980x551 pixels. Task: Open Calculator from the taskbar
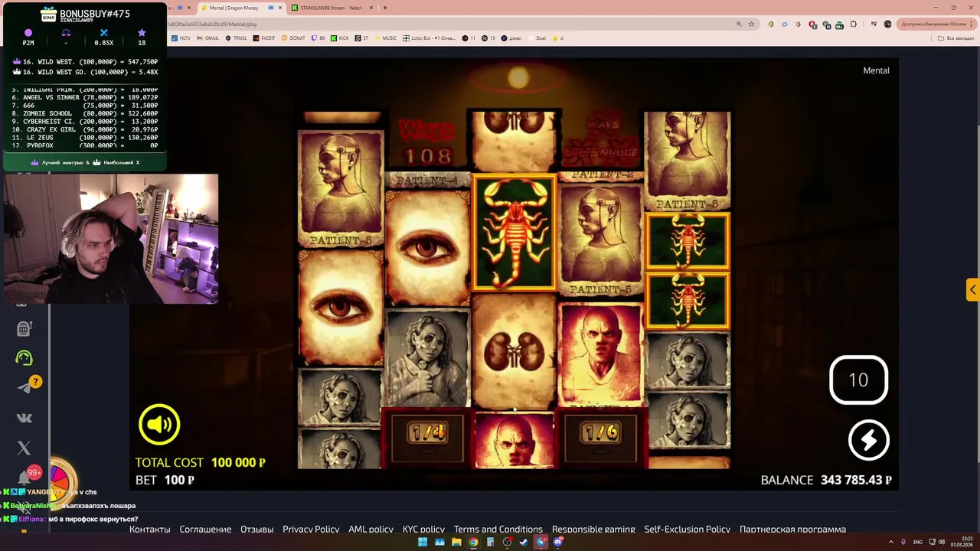(x=490, y=542)
